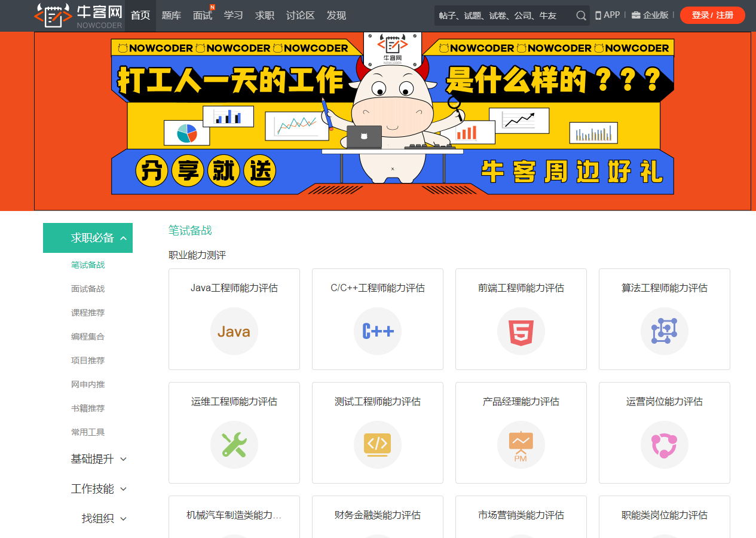Click the wrench and screwdriver operations icon
The width and height of the screenshot is (756, 538).
click(234, 445)
